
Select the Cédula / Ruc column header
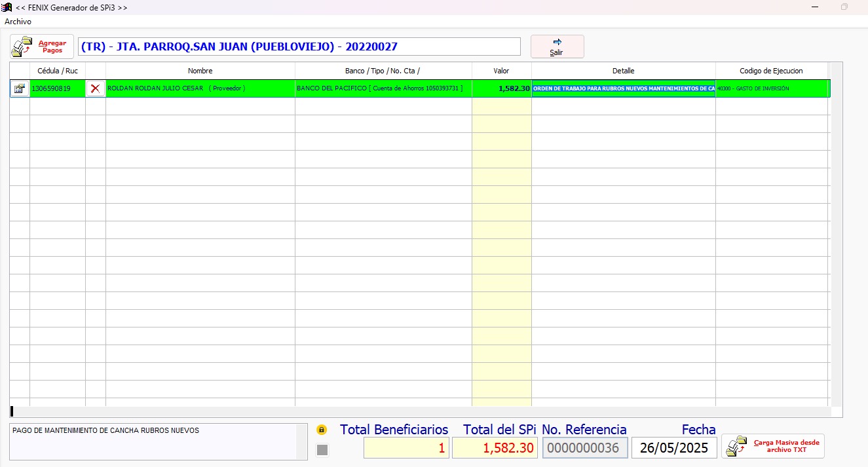(x=57, y=71)
